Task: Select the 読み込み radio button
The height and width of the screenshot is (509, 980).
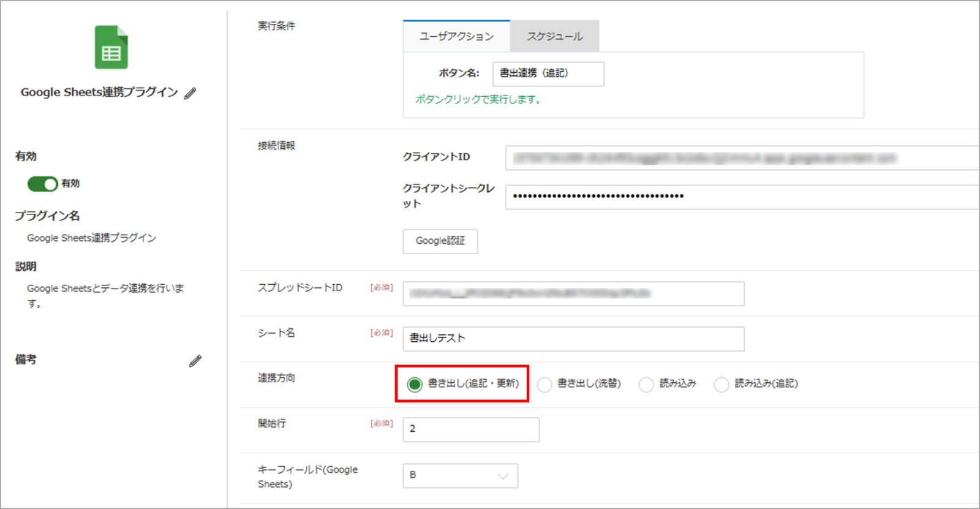Action: 646,384
